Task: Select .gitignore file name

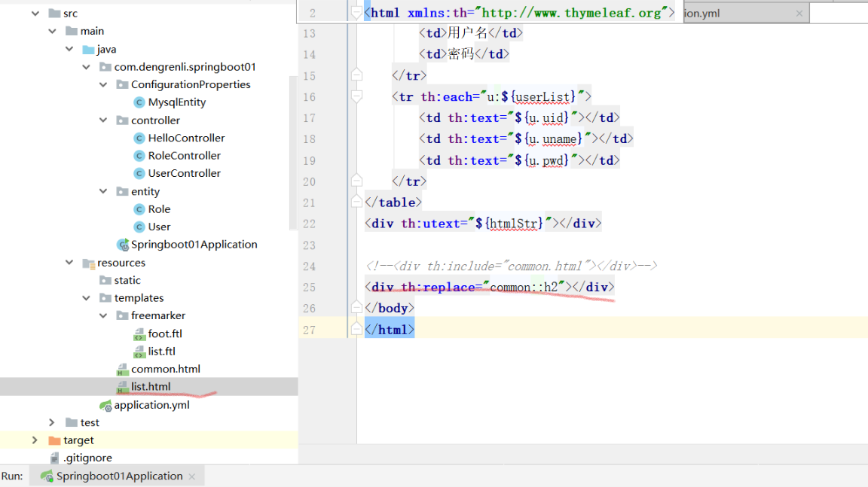Action: (x=87, y=458)
